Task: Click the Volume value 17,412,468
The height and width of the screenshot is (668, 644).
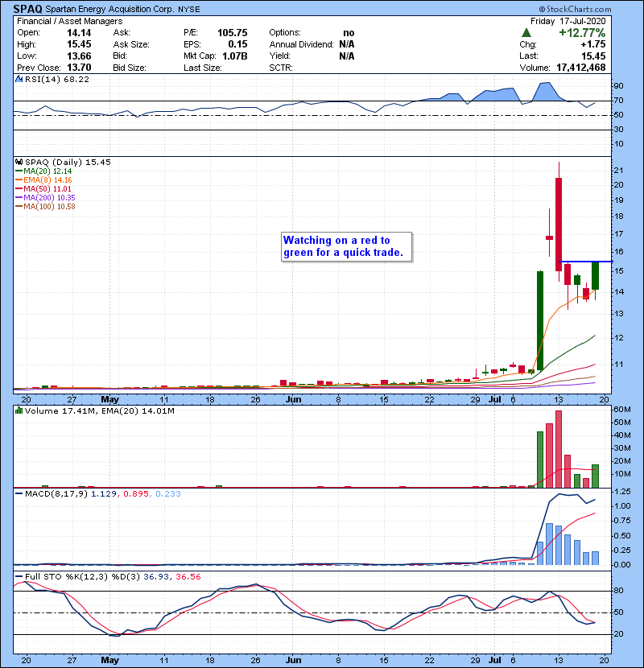Action: [x=581, y=68]
